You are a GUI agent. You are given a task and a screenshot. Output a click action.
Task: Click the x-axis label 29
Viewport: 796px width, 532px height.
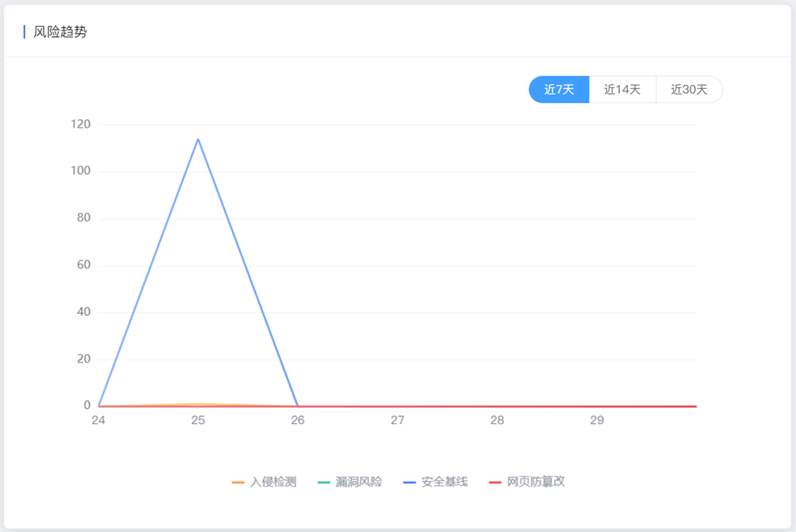coord(597,420)
